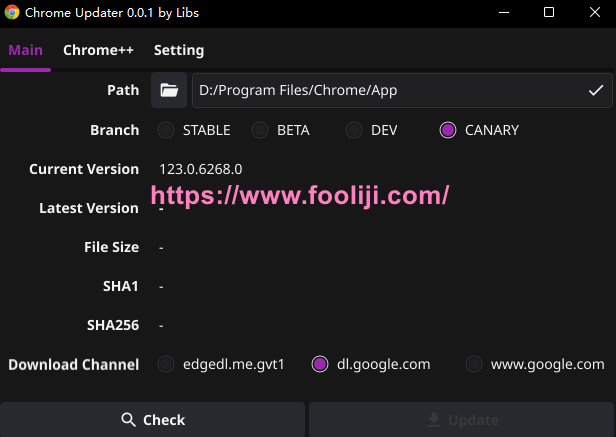Choose www.google.com download channel
616x437 pixels.
tap(474, 364)
